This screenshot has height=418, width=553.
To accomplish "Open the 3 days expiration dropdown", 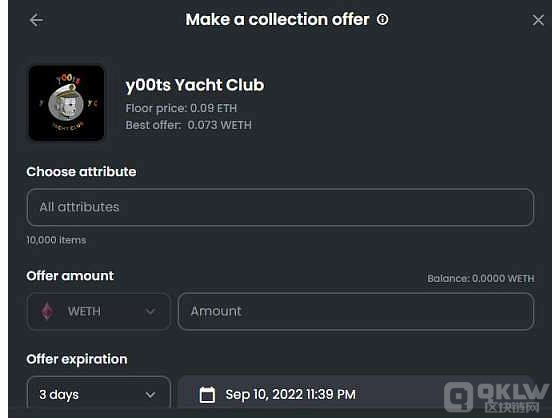I will click(98, 394).
